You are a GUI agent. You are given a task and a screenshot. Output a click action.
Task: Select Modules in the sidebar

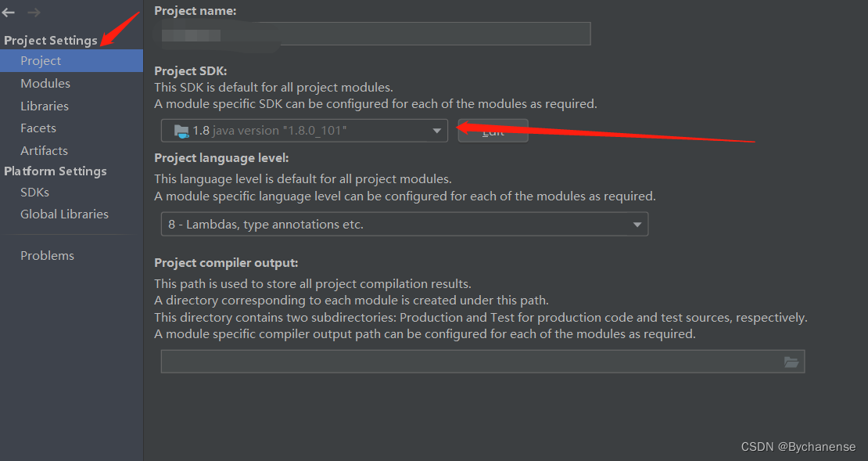45,83
